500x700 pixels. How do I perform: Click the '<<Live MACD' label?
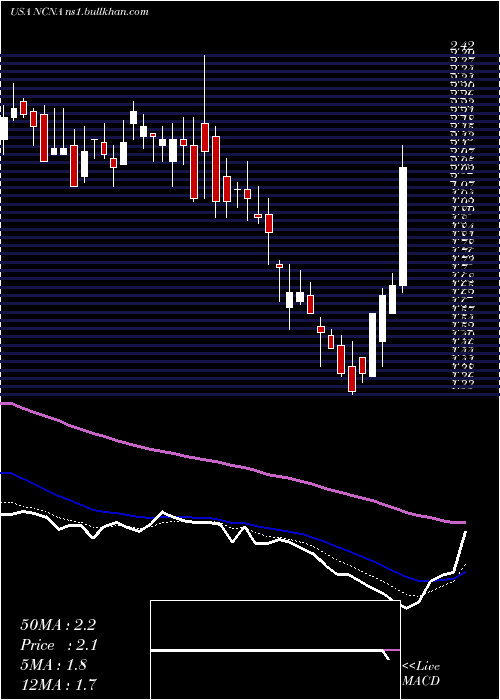421,674
